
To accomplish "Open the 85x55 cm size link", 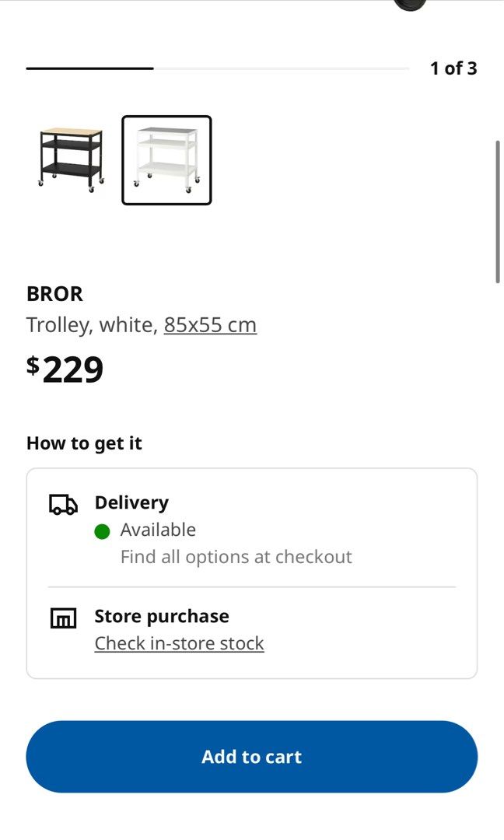I will point(209,324).
